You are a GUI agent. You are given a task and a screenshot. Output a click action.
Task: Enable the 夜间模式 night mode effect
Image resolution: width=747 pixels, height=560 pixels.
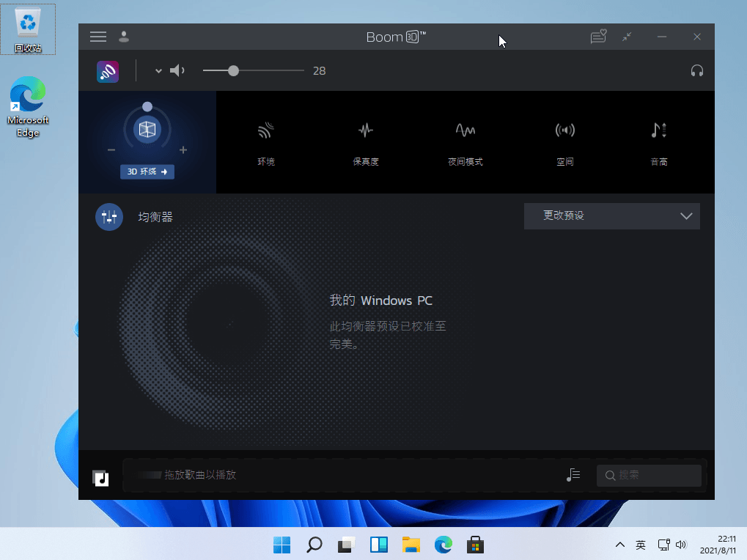coord(466,144)
